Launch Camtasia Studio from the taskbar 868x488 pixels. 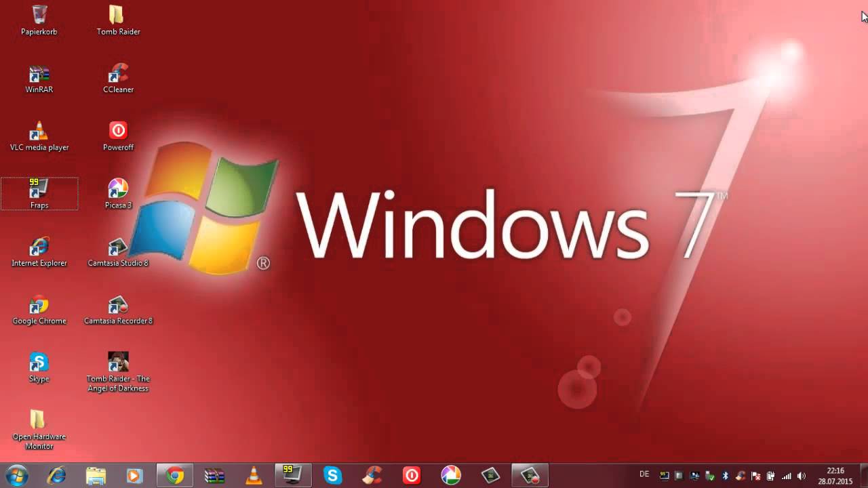click(490, 476)
